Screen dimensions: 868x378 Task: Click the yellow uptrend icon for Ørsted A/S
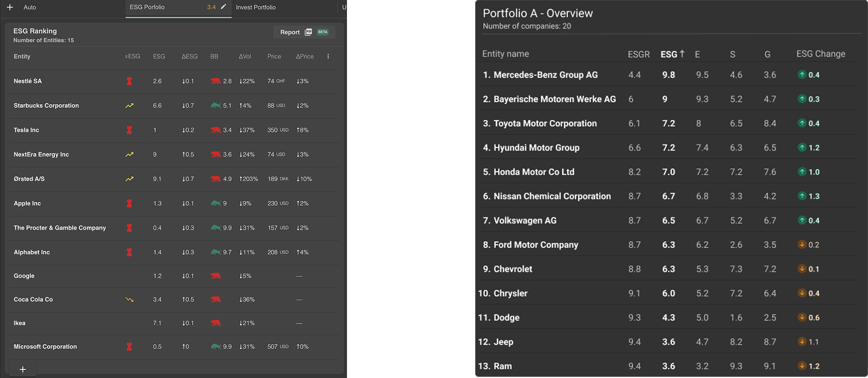coord(129,179)
